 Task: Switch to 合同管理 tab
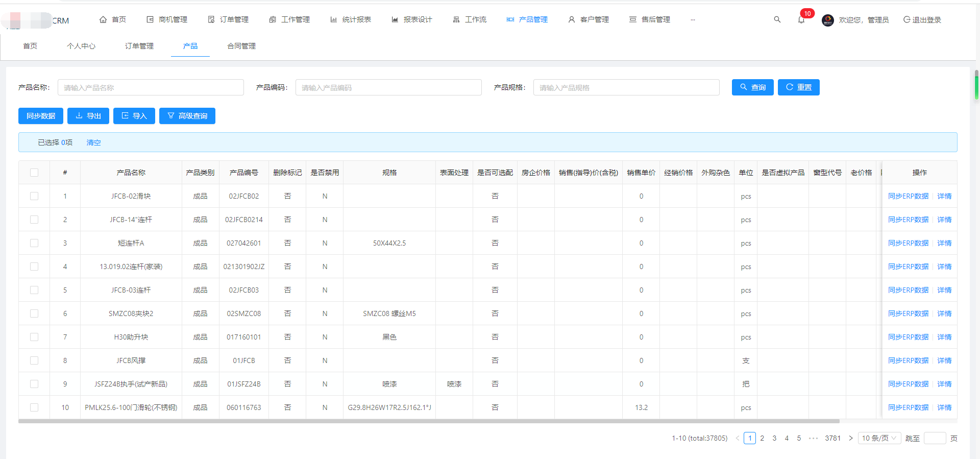(241, 46)
